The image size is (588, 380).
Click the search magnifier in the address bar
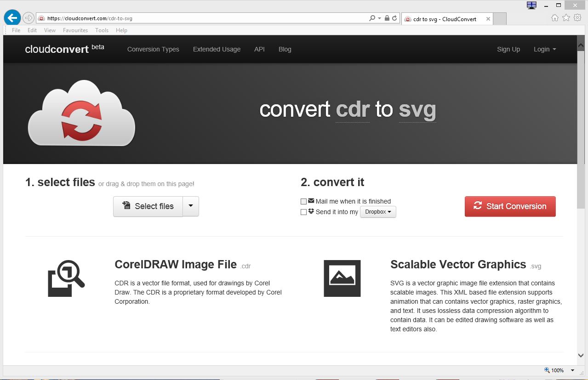[371, 17]
